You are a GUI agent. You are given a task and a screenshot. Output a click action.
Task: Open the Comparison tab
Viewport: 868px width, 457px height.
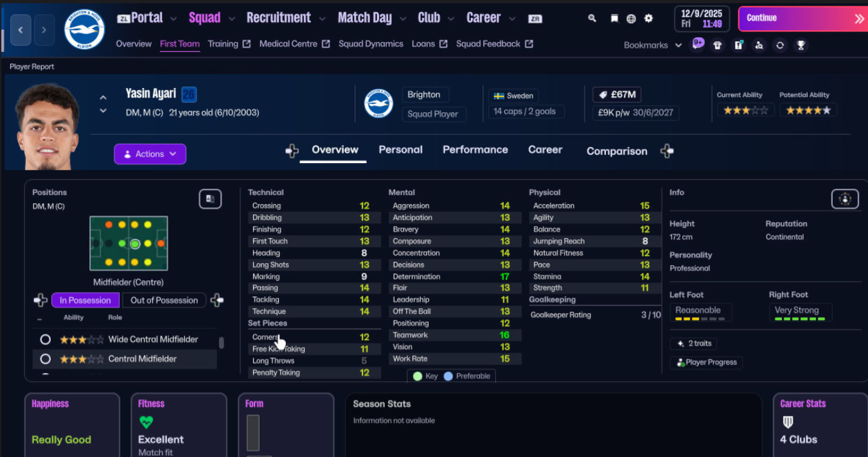coord(616,151)
